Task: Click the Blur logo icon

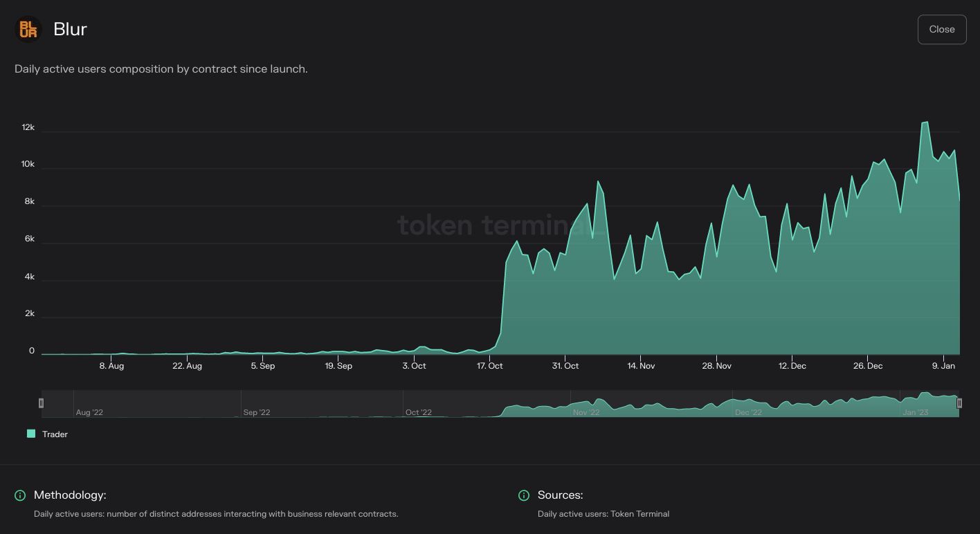Action: pos(28,29)
